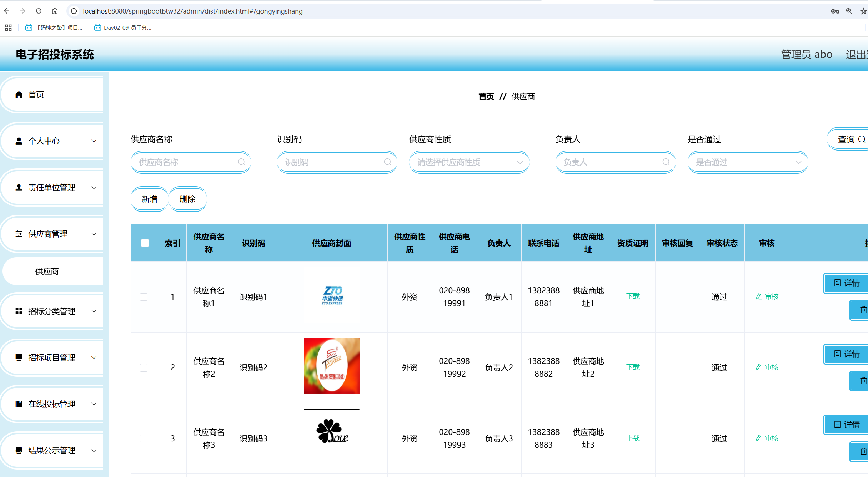Click the browser address bar URL
Image resolution: width=868 pixels, height=477 pixels.
click(192, 11)
